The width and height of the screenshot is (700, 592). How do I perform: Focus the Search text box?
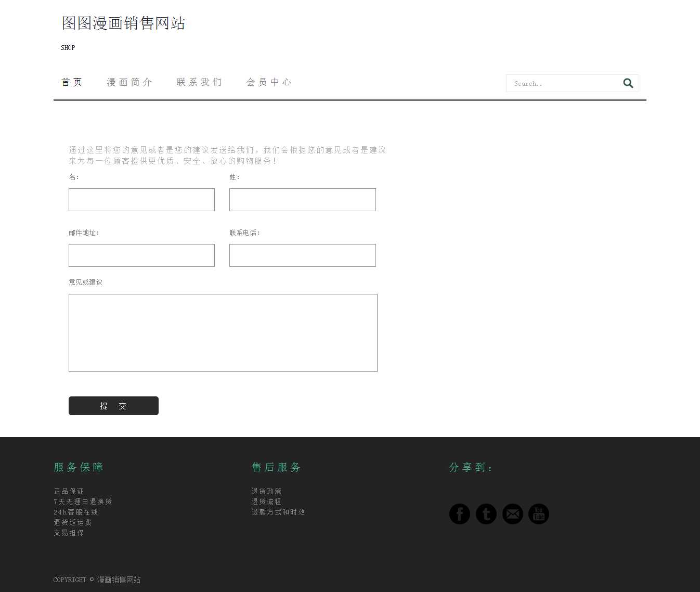point(563,83)
